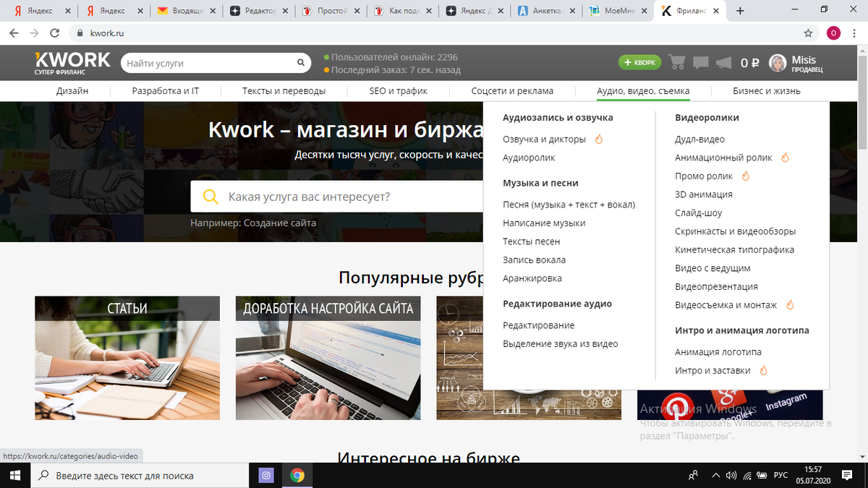
Task: Open the Бизнес и жизнь menu
Action: coord(766,91)
